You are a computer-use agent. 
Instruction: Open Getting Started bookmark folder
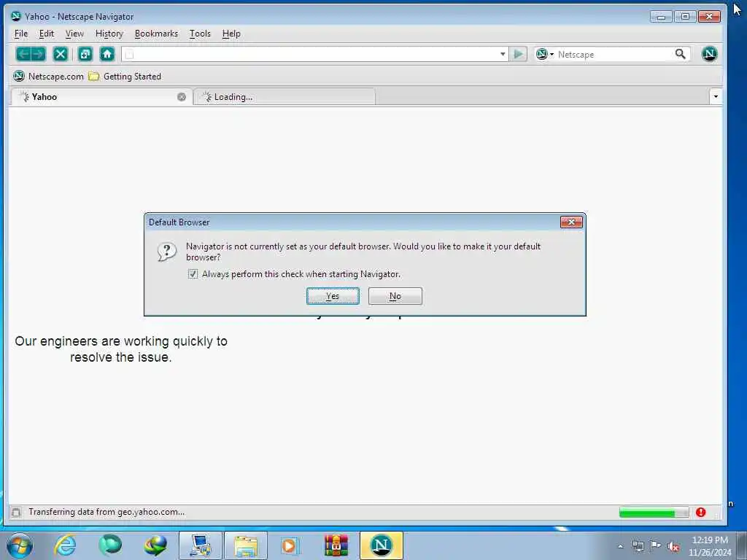[x=125, y=76]
